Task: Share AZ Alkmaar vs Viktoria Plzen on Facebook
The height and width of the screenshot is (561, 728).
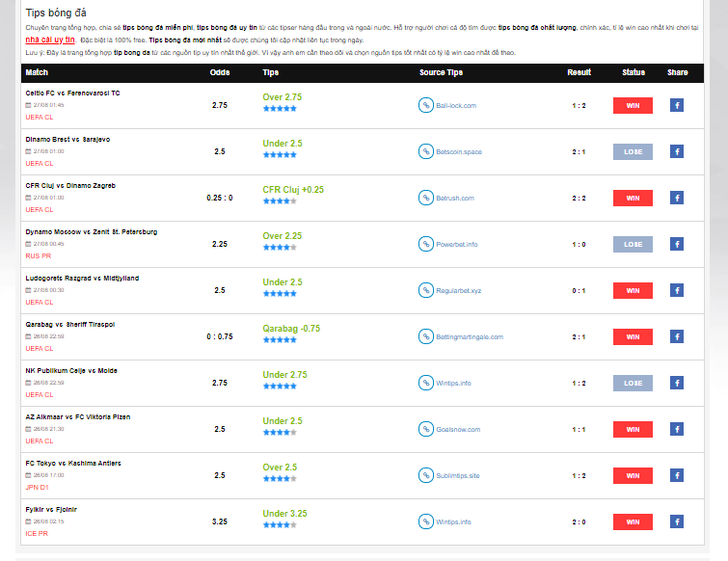Action: (677, 429)
